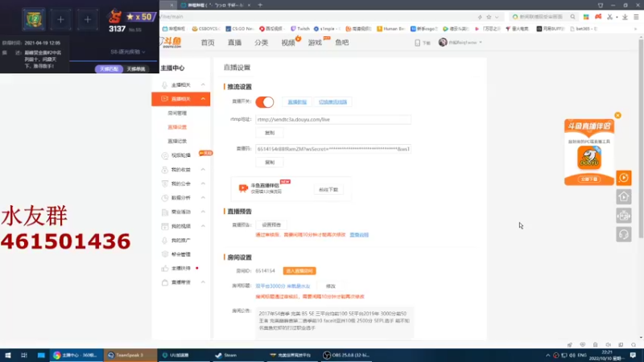This screenshot has height=362, width=644.
Task: Open the bet365 bookmark
Action: (584, 29)
